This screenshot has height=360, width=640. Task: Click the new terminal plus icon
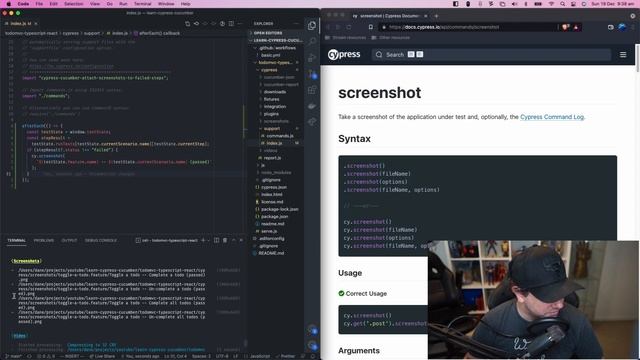click(203, 240)
